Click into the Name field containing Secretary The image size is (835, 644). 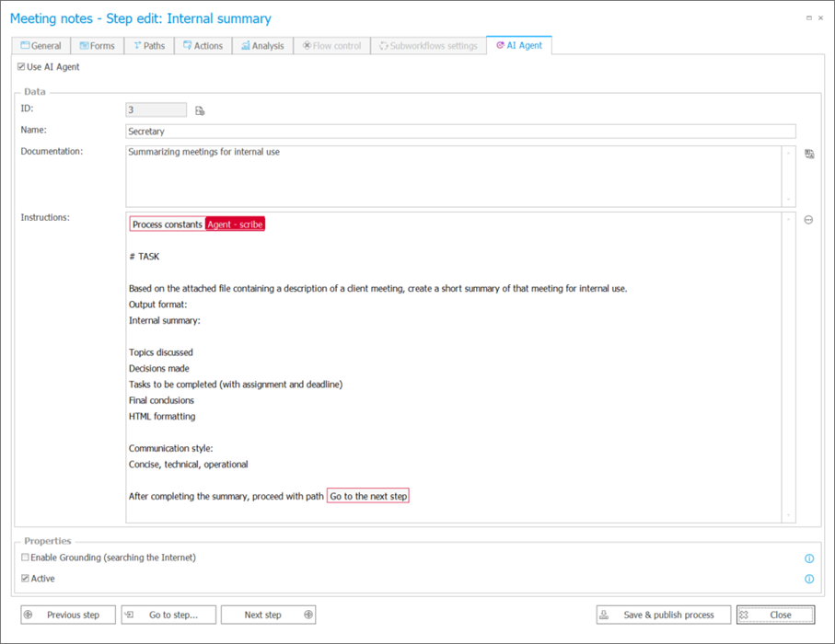click(460, 132)
